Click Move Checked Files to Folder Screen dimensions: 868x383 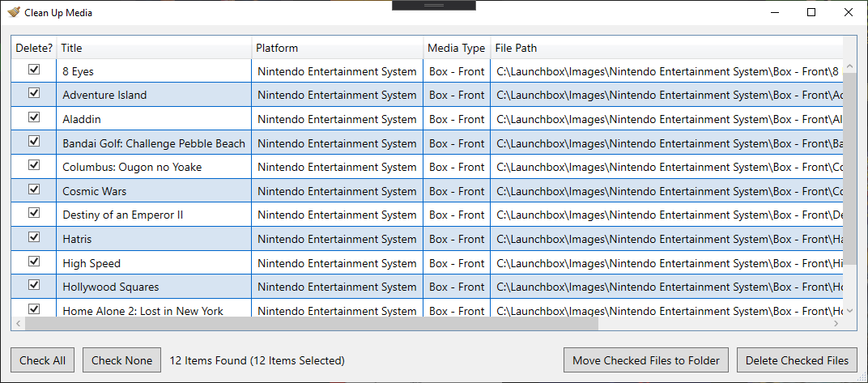[646, 360]
